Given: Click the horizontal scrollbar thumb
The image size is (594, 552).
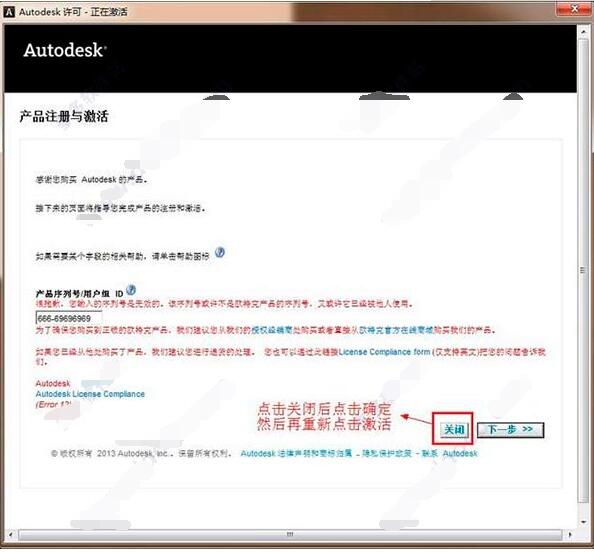Looking at the screenshot, I should [290, 535].
